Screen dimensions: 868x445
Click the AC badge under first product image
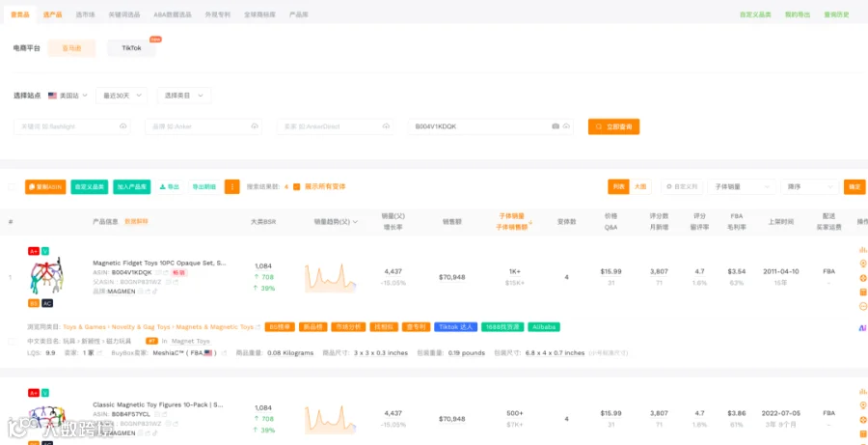tap(47, 303)
